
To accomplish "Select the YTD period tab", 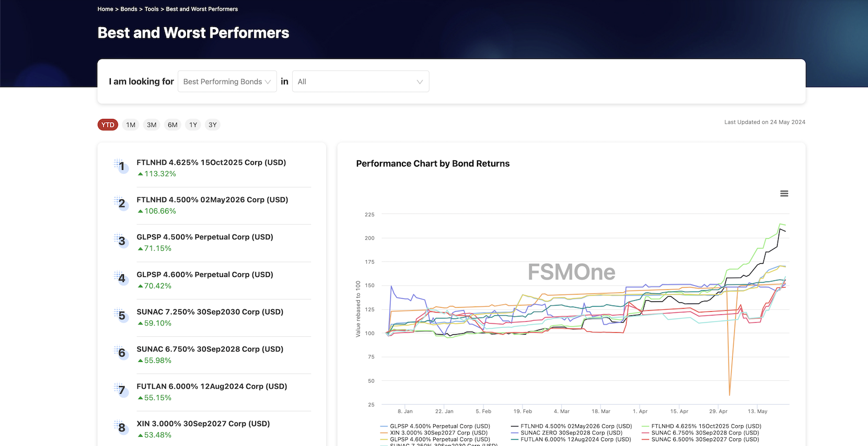I will 108,125.
